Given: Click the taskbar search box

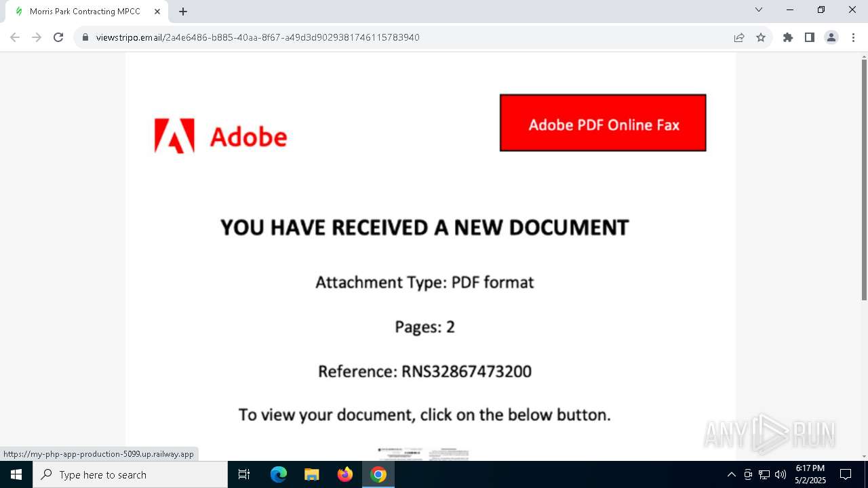Looking at the screenshot, I should (130, 474).
